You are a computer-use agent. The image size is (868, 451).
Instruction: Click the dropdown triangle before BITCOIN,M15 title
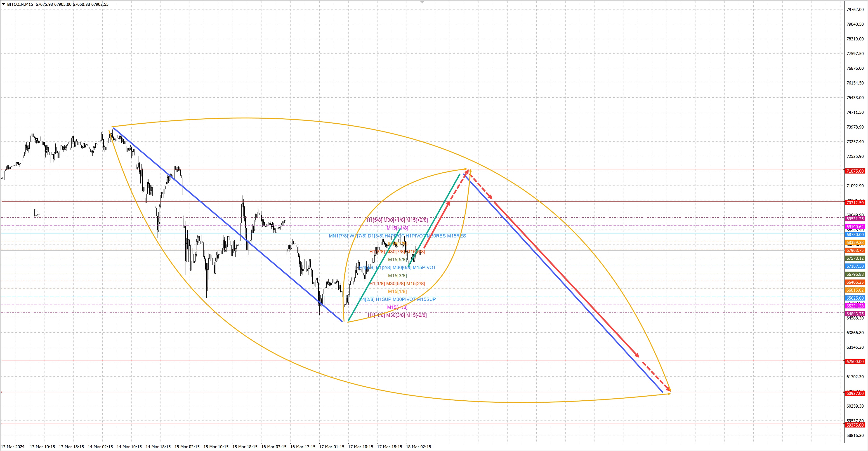pyautogui.click(x=3, y=4)
